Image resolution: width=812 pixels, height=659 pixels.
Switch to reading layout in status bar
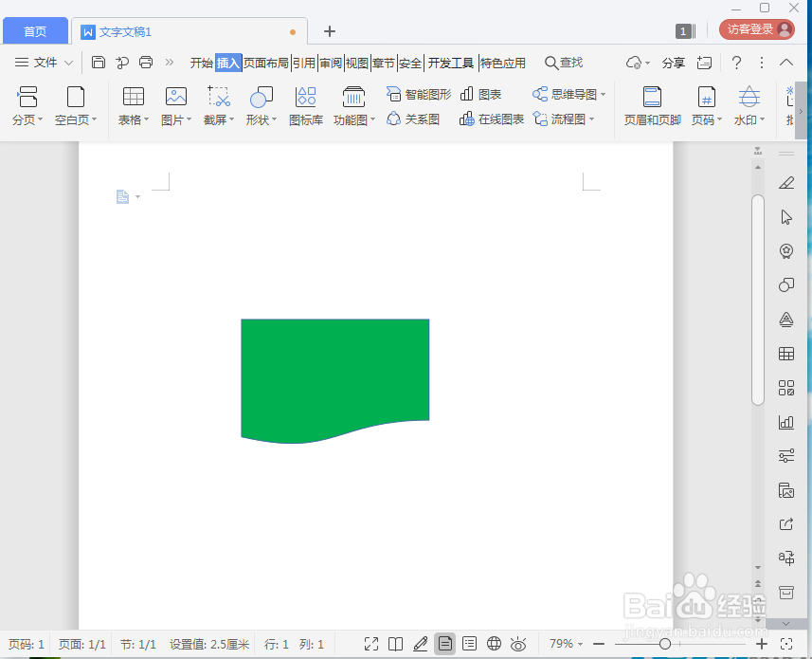point(396,644)
